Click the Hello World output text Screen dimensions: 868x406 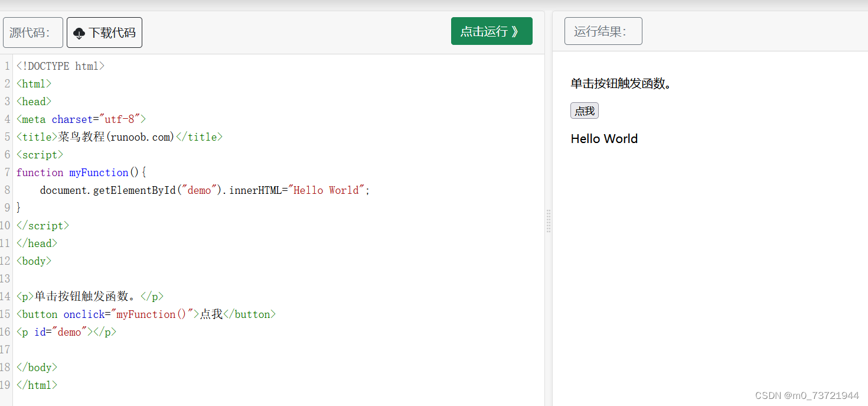[604, 139]
